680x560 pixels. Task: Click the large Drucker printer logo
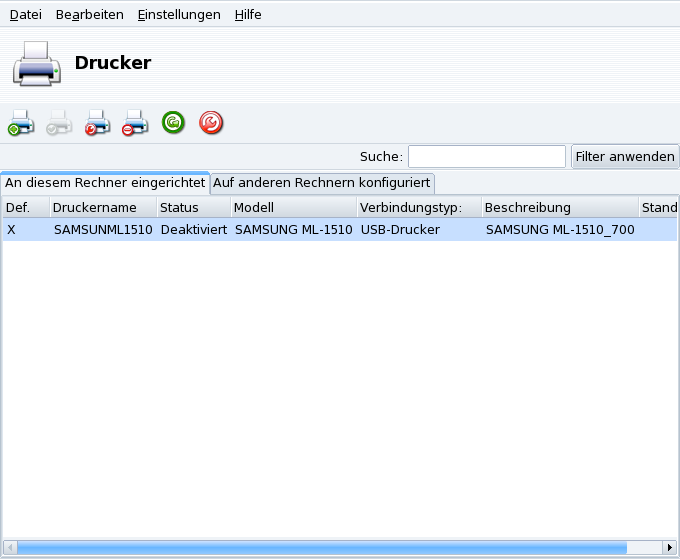(x=37, y=64)
